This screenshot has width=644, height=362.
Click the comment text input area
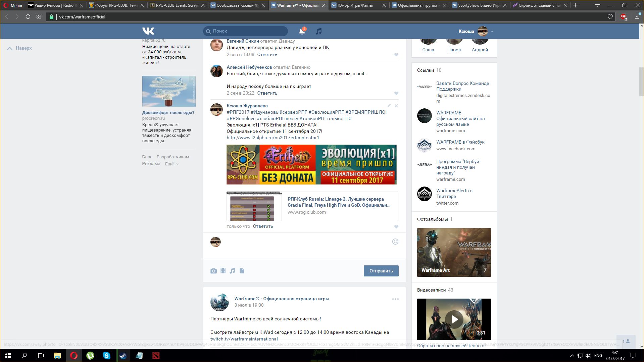(305, 246)
